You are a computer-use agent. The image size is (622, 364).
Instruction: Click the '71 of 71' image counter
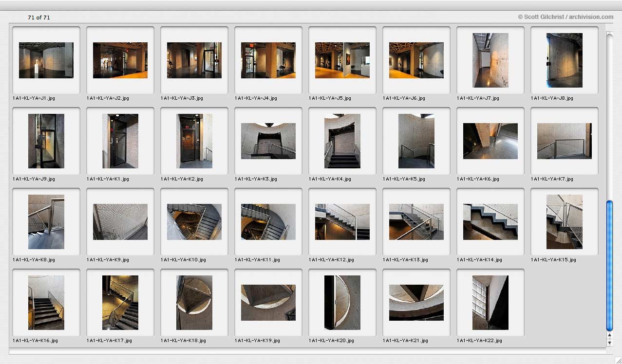[x=38, y=18]
